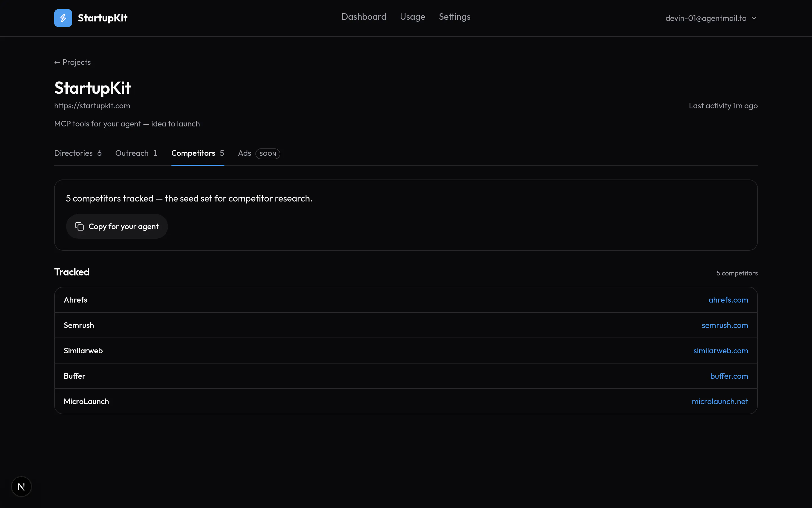
Task: Select the Competitors tab
Action: point(198,153)
